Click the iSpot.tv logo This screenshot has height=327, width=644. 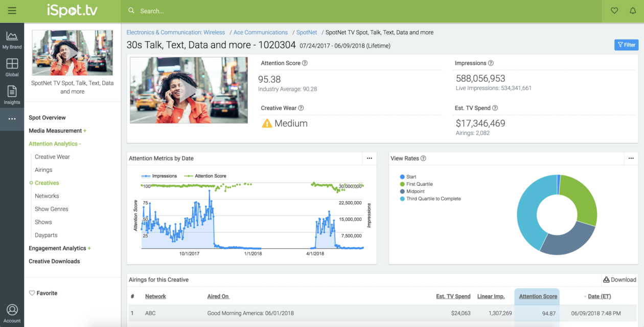click(72, 11)
